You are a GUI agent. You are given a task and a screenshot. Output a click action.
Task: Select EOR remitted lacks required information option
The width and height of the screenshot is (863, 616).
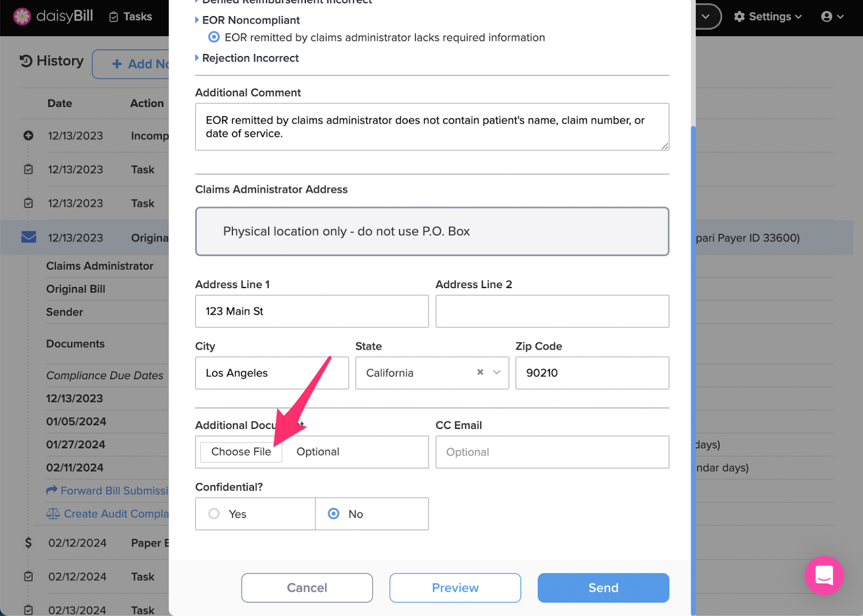click(x=214, y=37)
